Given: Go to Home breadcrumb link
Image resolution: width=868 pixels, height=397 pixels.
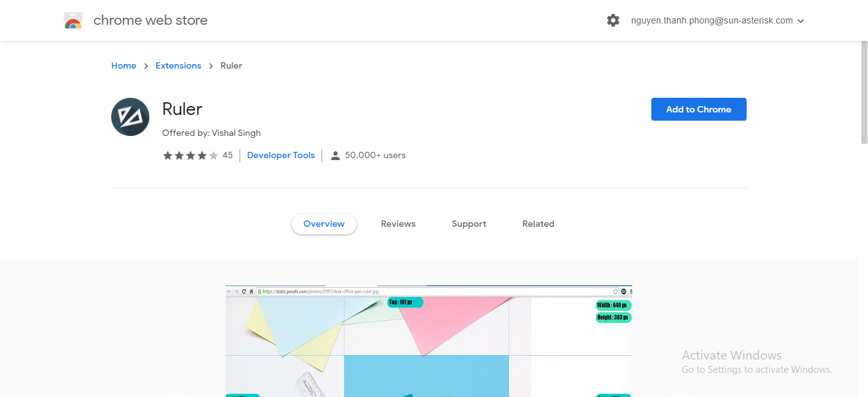Looking at the screenshot, I should pyautogui.click(x=124, y=65).
